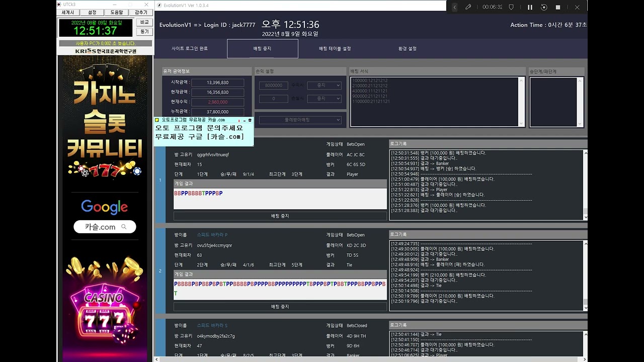Stop the screen recording with square button

558,7
